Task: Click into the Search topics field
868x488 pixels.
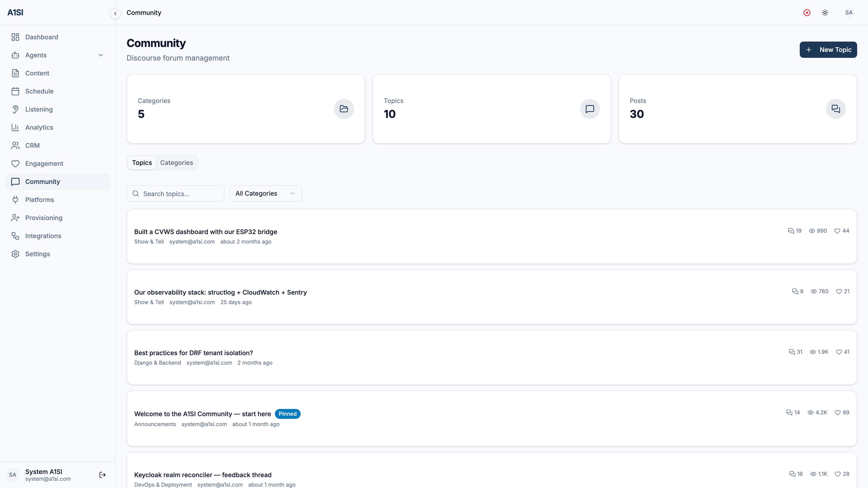Action: (175, 194)
